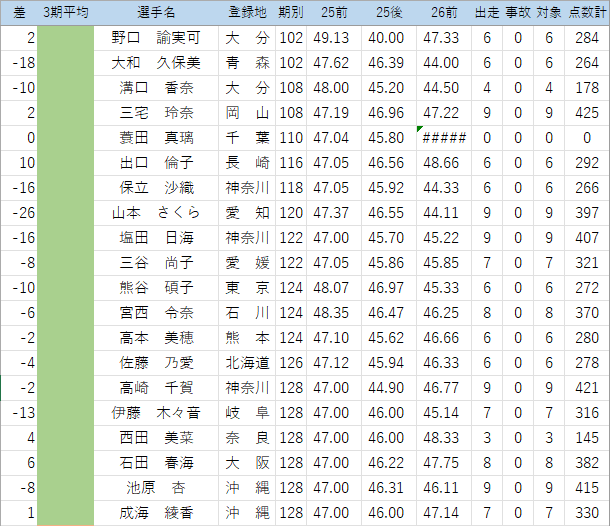This screenshot has width=610, height=526.
Task: Select the 千葉 region cell
Action: pyautogui.click(x=247, y=137)
